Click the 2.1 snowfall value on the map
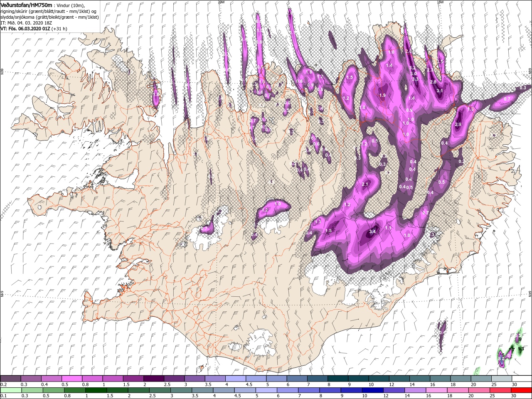This screenshot has width=532, height=399. click(x=365, y=184)
